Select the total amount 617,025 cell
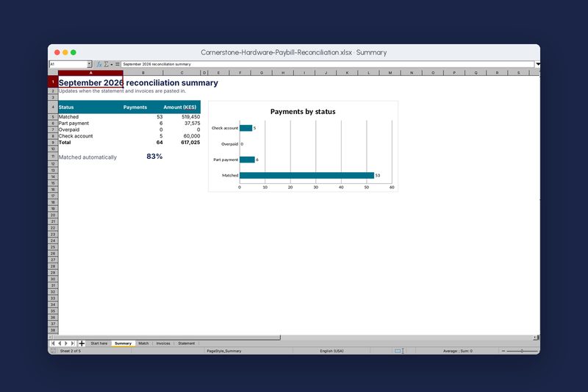Screen dimensions: 588x392 point(182,142)
